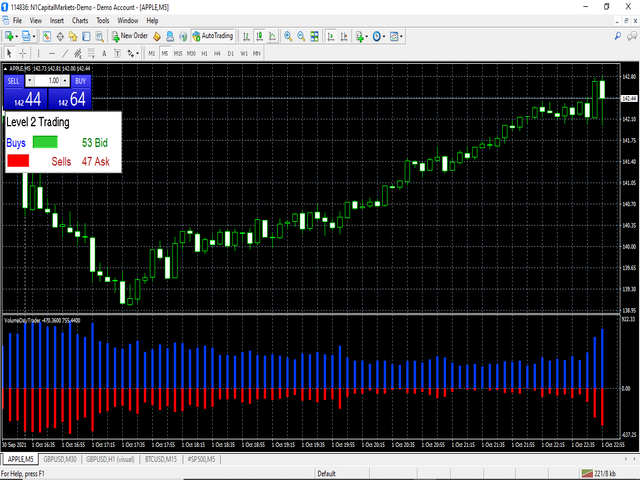Screen dimensions: 640x480
Task: Click the Zoom Out magnifier icon
Action: click(301, 36)
